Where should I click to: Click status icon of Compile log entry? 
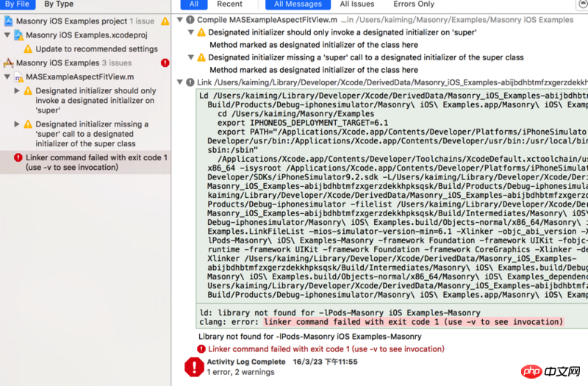[x=190, y=20]
